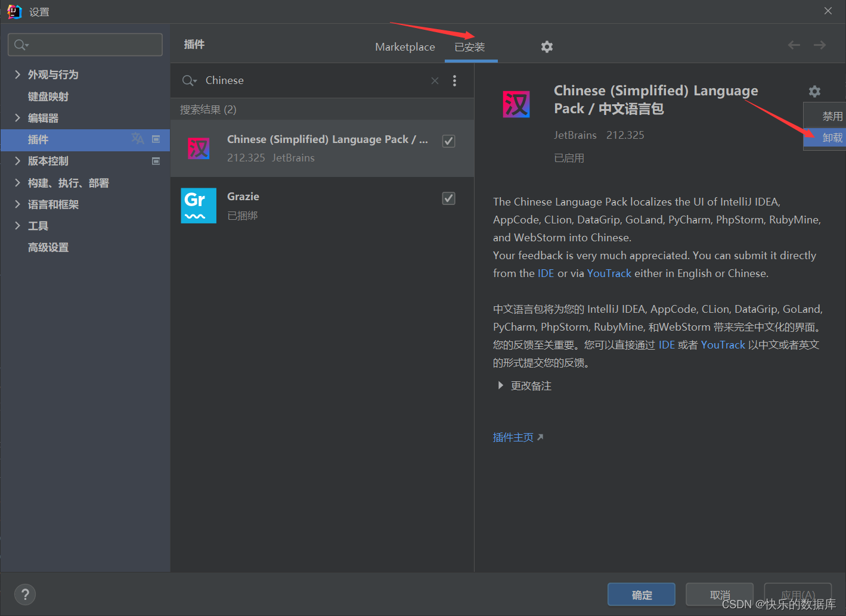The width and height of the screenshot is (846, 616).
Task: Open plugin settings gear beside the installed tab
Action: 547,46
